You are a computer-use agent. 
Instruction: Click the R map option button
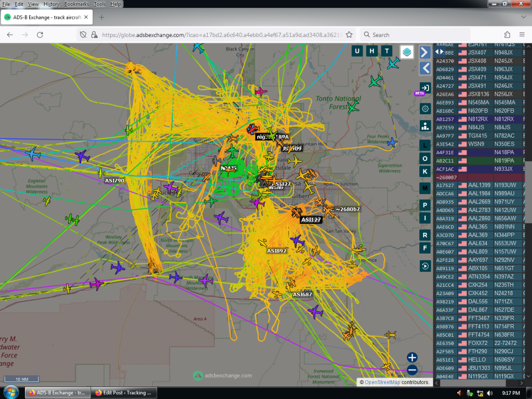tap(425, 235)
